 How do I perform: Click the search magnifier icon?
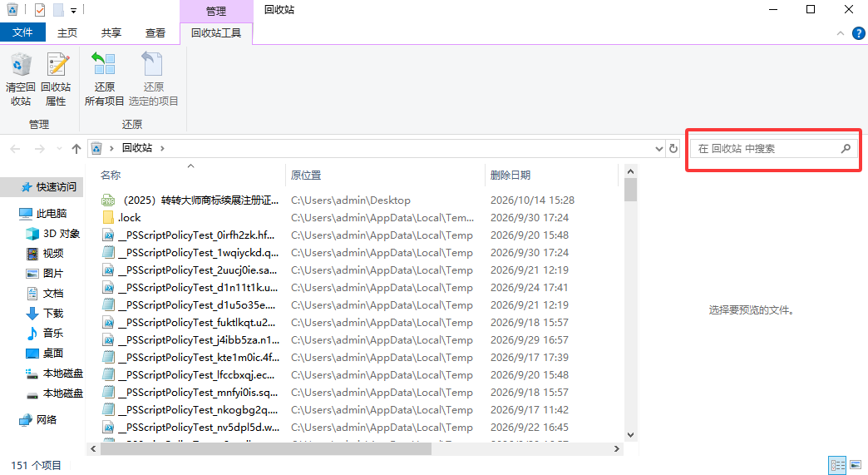pos(846,148)
